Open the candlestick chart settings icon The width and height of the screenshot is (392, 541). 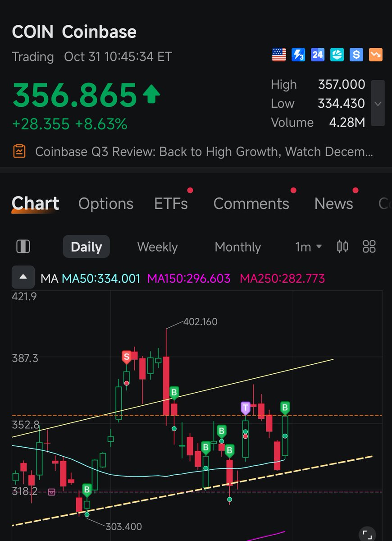tap(343, 246)
